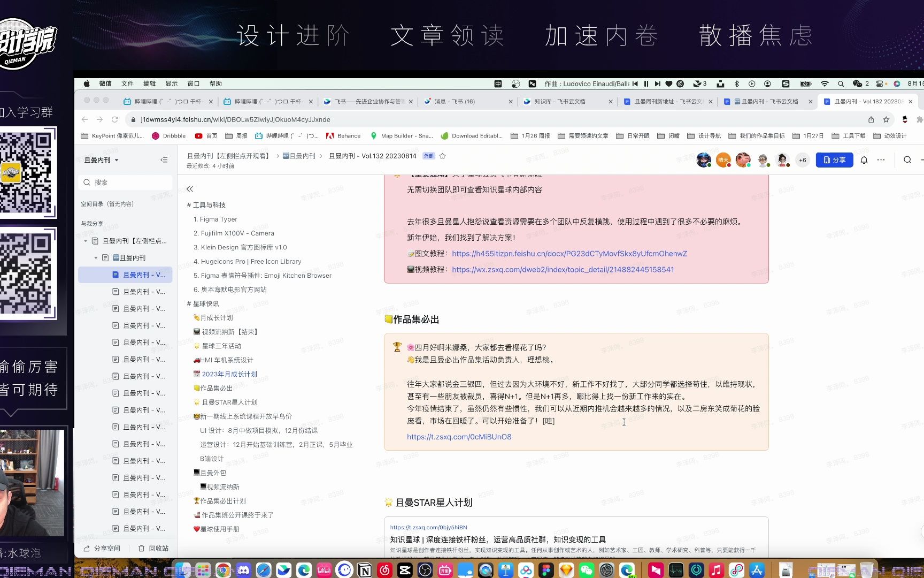Open the 微信 menu in menu bar
The height and width of the screenshot is (578, 924).
point(105,83)
